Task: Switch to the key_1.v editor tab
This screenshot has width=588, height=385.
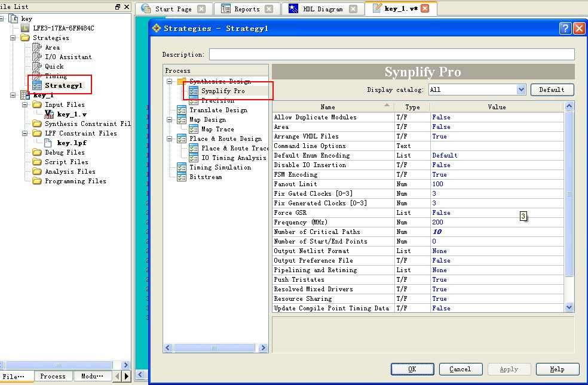Action: coord(401,8)
